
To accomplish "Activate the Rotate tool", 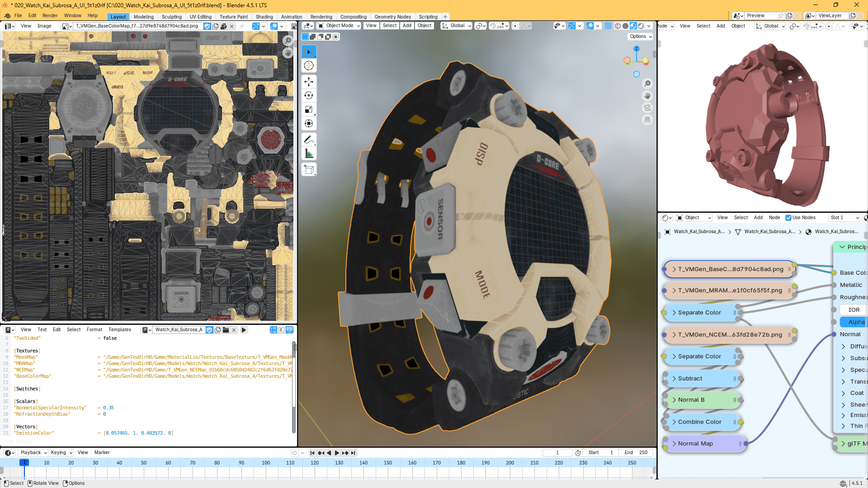I will (x=309, y=96).
